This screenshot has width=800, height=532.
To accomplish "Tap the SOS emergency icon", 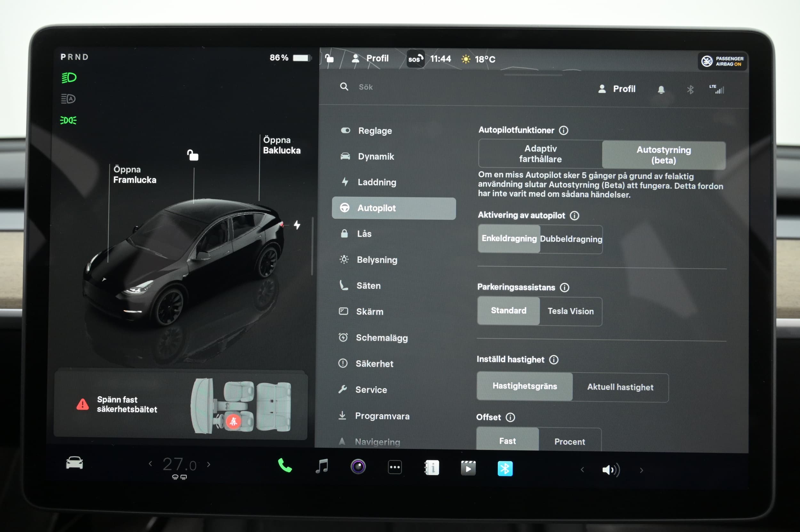I will tap(415, 59).
